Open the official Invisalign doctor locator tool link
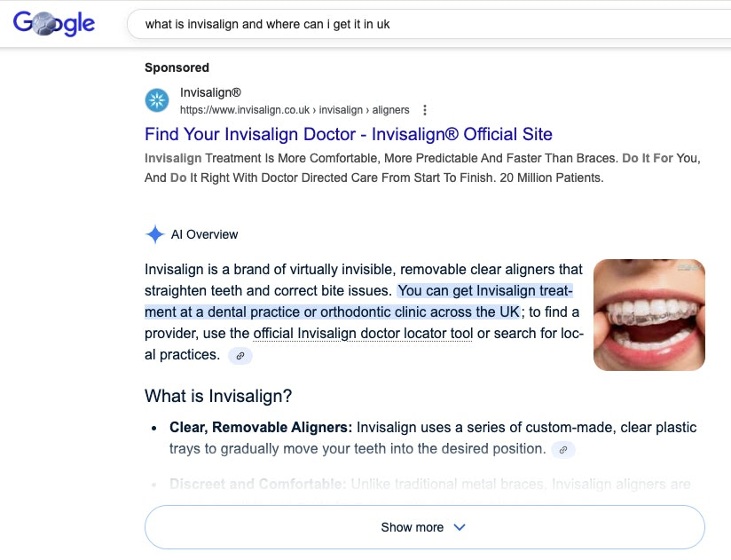Screen dimensions: 731x560 [363, 334]
